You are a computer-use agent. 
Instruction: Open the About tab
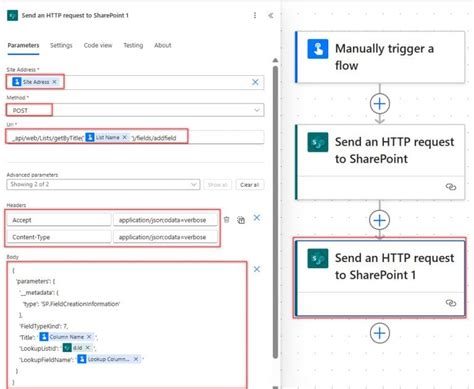(163, 45)
